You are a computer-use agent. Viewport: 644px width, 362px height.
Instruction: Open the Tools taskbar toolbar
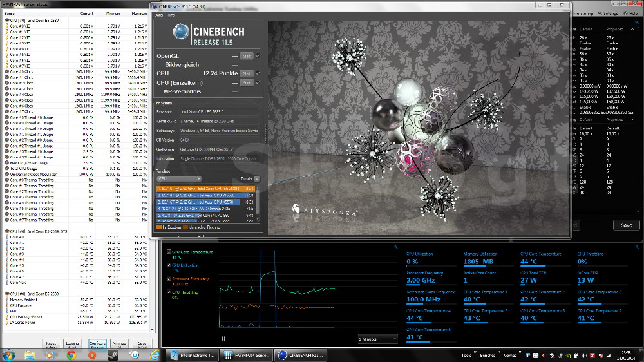[x=466, y=355]
